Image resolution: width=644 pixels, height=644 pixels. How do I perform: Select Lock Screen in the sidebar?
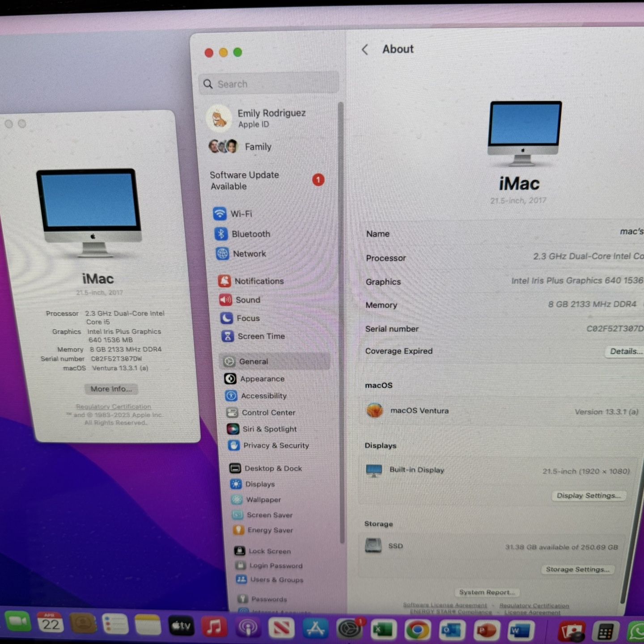click(x=263, y=551)
